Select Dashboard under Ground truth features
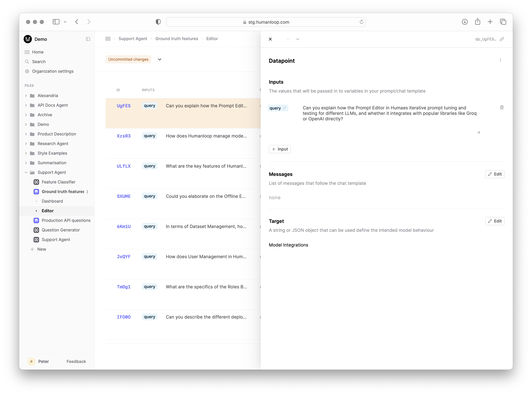 [x=52, y=201]
